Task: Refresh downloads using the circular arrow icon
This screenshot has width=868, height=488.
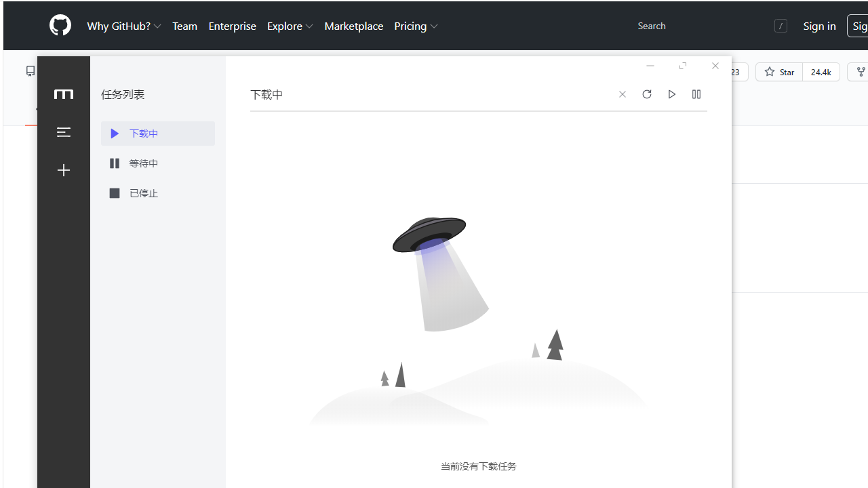Action: [x=646, y=94]
